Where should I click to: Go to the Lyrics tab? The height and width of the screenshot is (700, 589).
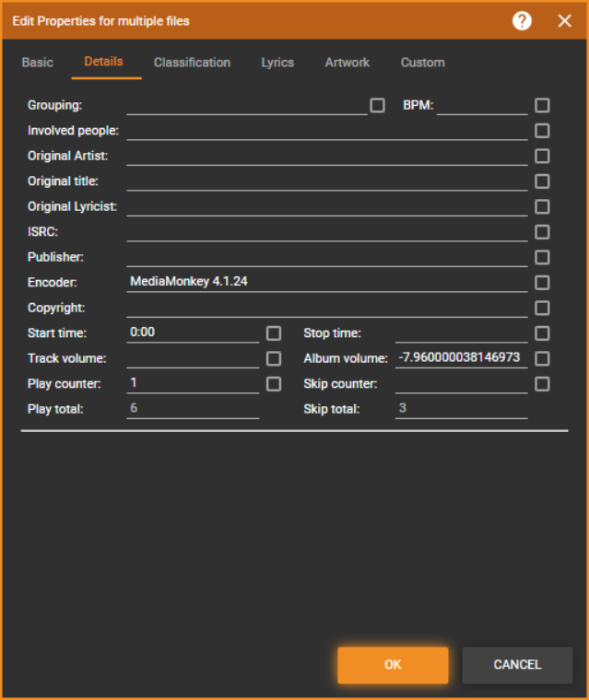tap(277, 63)
